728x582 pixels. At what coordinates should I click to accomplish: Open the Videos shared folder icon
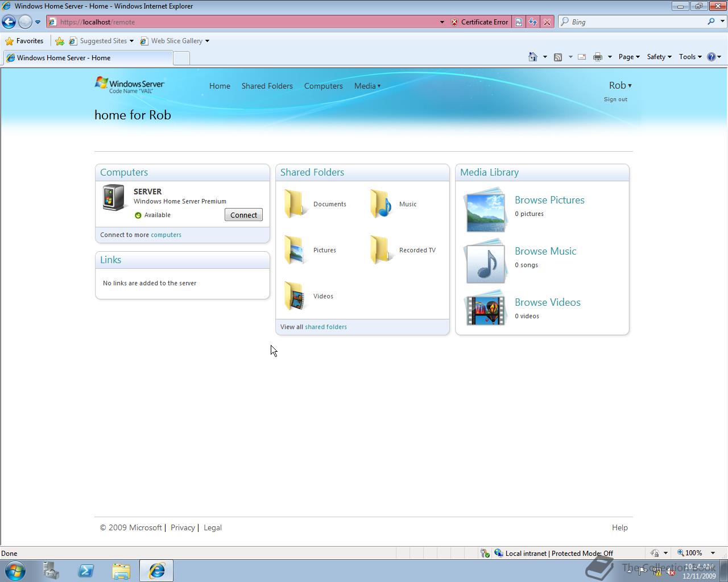pyautogui.click(x=294, y=296)
